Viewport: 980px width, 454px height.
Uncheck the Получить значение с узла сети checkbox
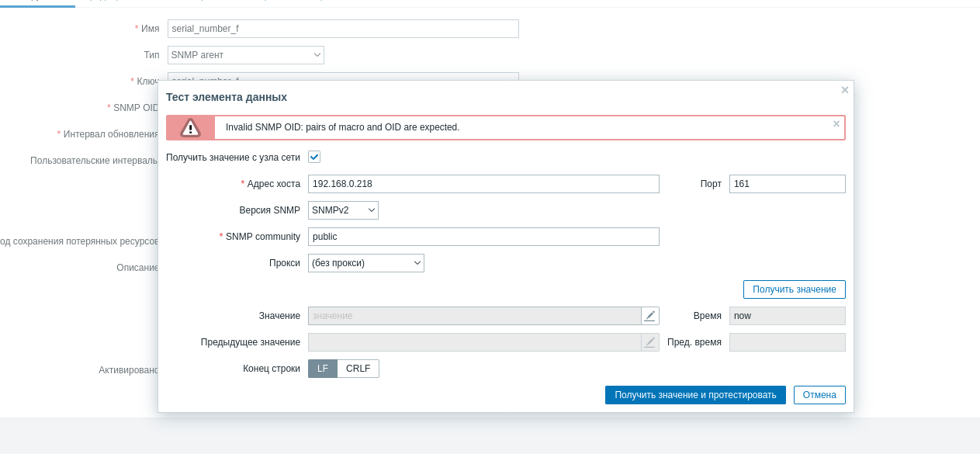click(314, 157)
